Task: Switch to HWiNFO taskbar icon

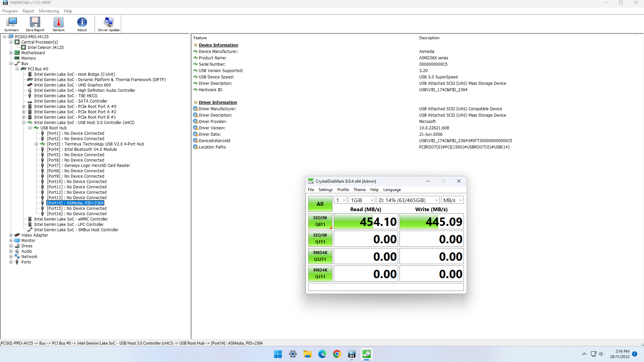Action: coord(352,354)
